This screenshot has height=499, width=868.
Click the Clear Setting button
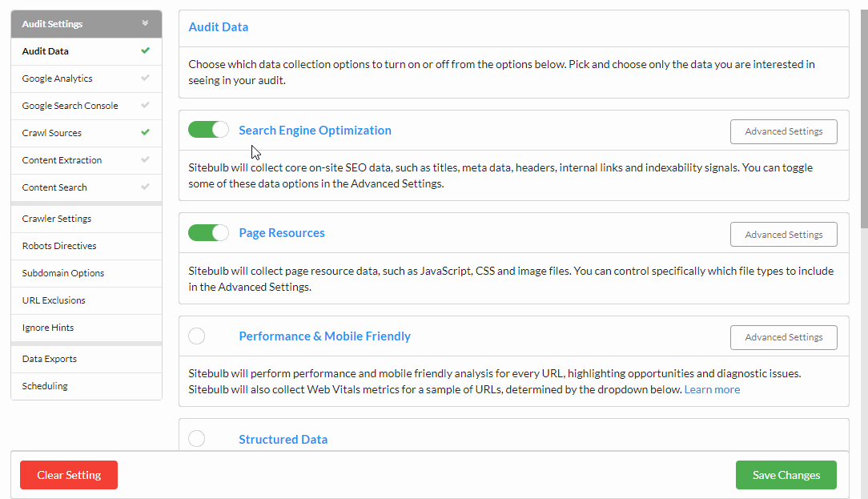point(69,475)
